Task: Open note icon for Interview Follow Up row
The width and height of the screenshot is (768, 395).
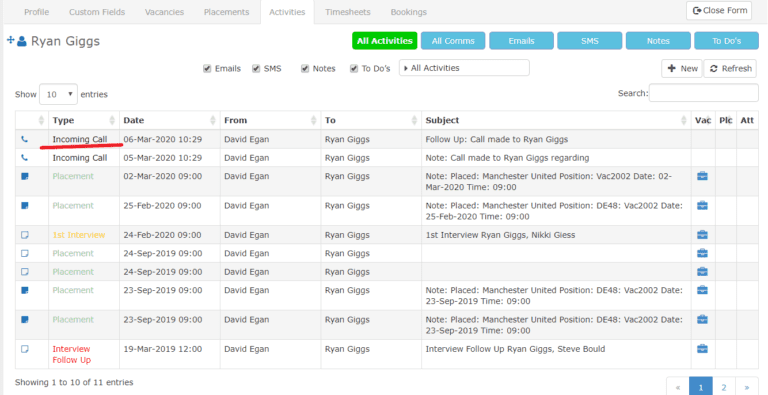Action: click(x=25, y=349)
